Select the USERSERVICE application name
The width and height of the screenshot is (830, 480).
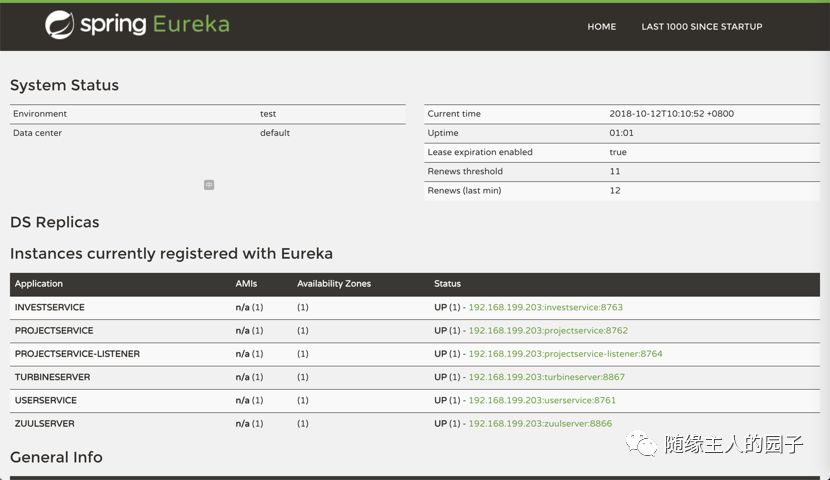click(46, 400)
